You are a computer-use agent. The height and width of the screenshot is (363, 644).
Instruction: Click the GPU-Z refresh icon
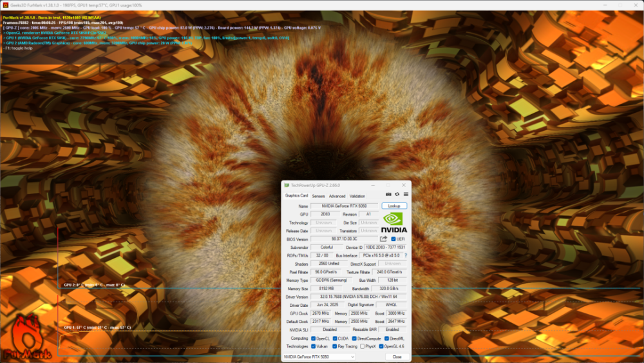(x=397, y=195)
